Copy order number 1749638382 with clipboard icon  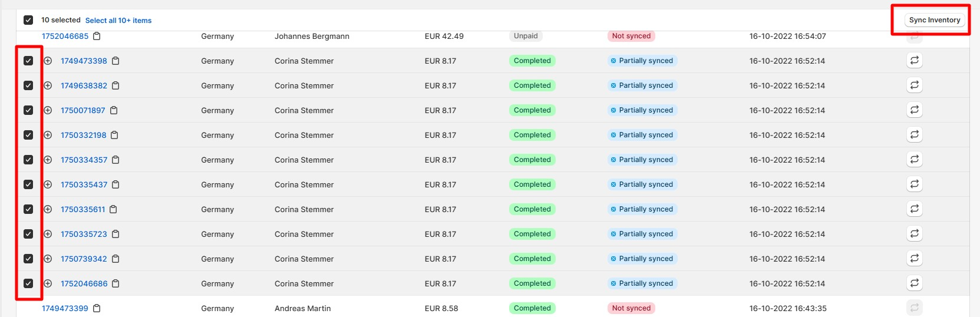tap(116, 85)
